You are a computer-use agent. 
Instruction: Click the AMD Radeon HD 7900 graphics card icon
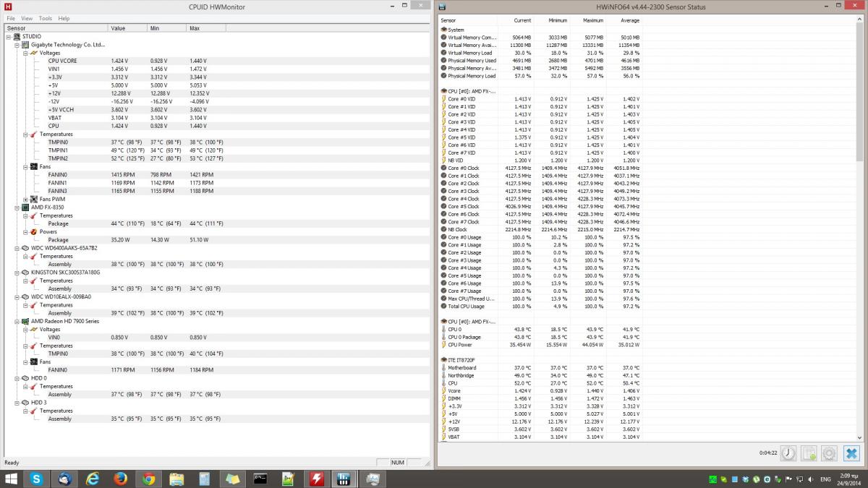click(25, 321)
